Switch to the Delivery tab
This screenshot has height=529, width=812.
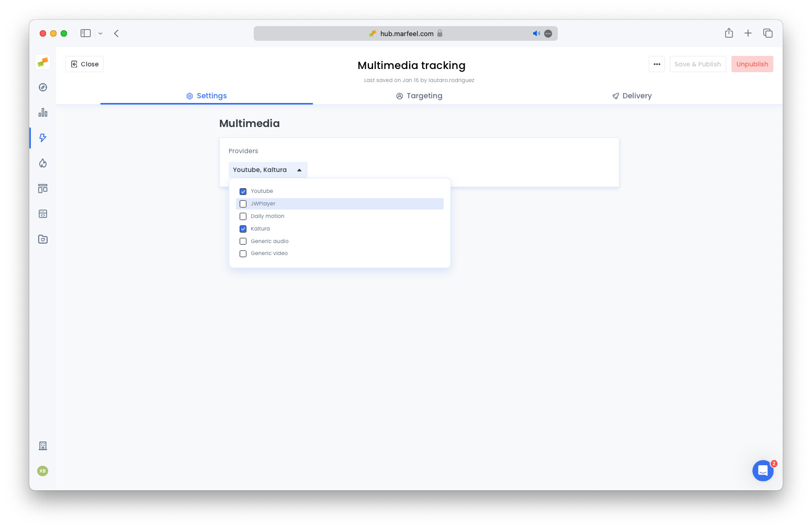click(x=631, y=96)
